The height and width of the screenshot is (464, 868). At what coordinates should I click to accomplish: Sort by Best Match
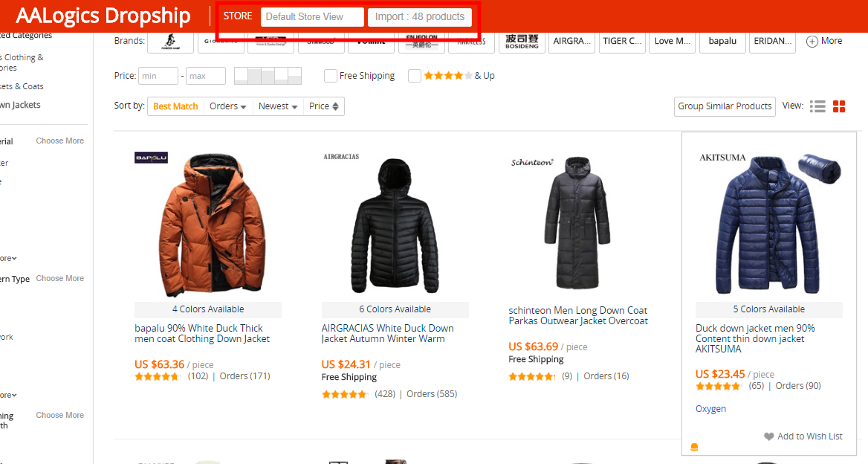[x=175, y=106]
